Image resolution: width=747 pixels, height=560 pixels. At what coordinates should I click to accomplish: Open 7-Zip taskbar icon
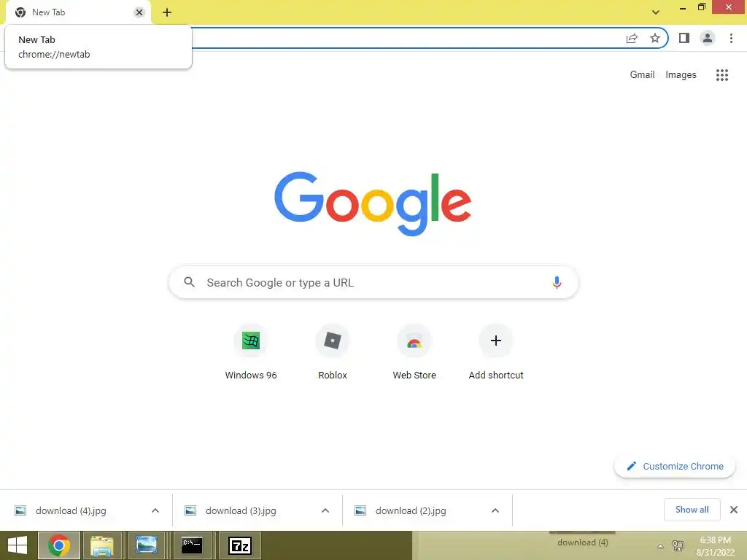pos(239,545)
